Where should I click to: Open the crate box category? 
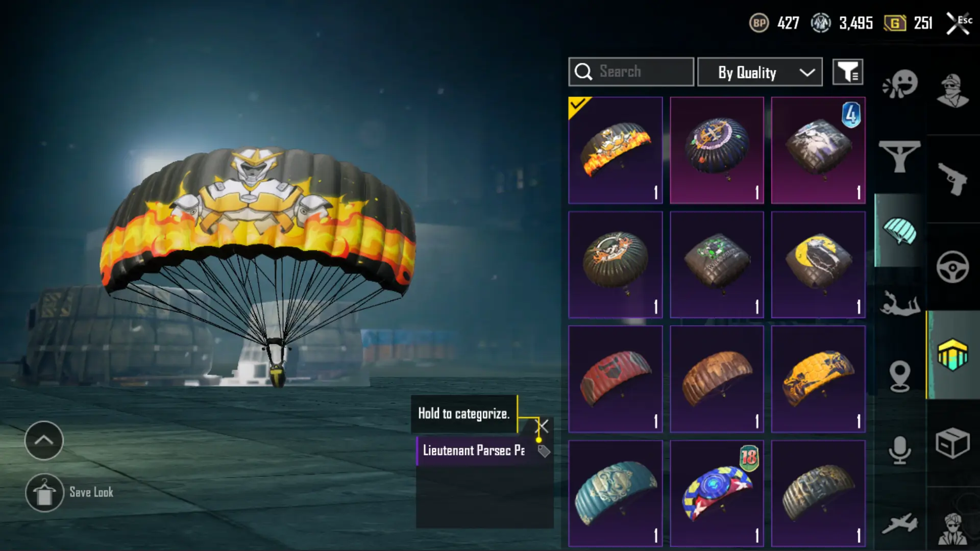tap(952, 443)
